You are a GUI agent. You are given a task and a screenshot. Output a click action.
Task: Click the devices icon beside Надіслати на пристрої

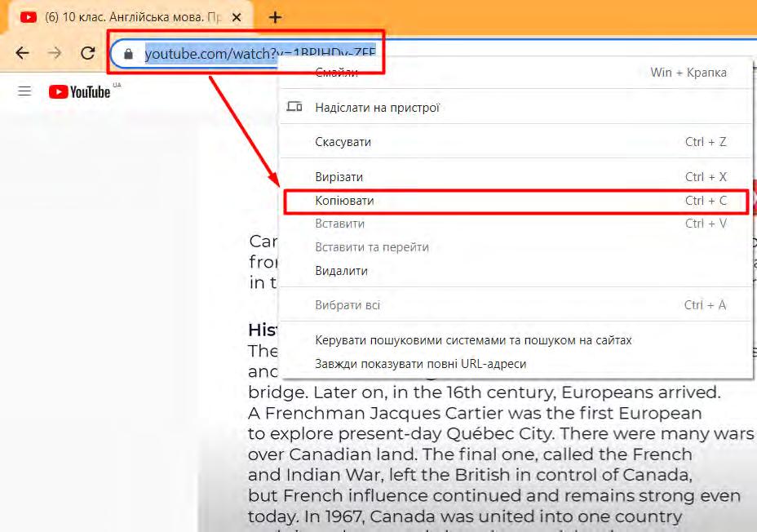(294, 106)
